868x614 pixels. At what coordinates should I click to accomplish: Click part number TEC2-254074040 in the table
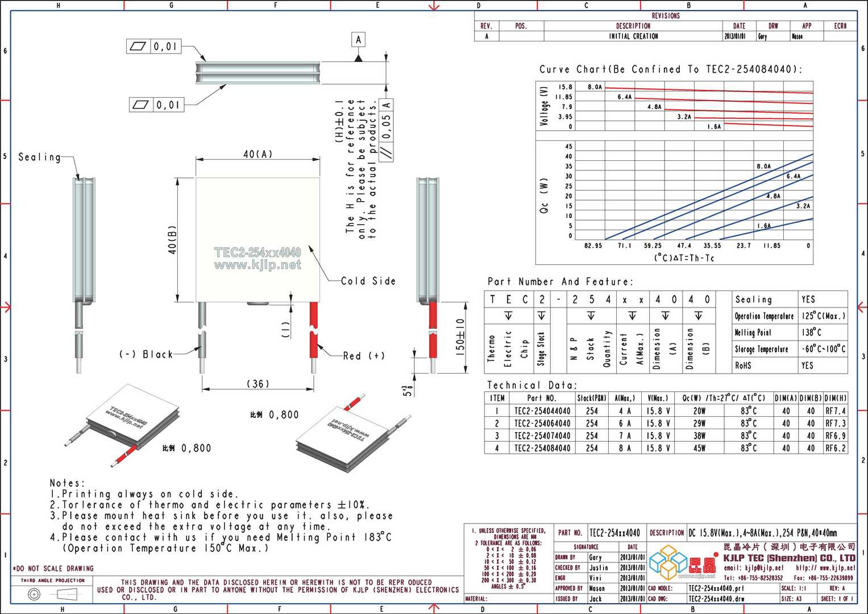[542, 435]
